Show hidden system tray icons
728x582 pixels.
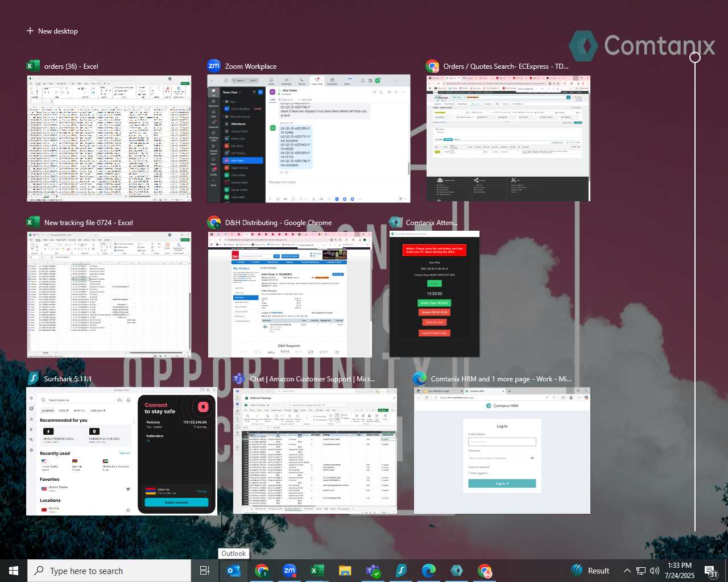[627, 571]
